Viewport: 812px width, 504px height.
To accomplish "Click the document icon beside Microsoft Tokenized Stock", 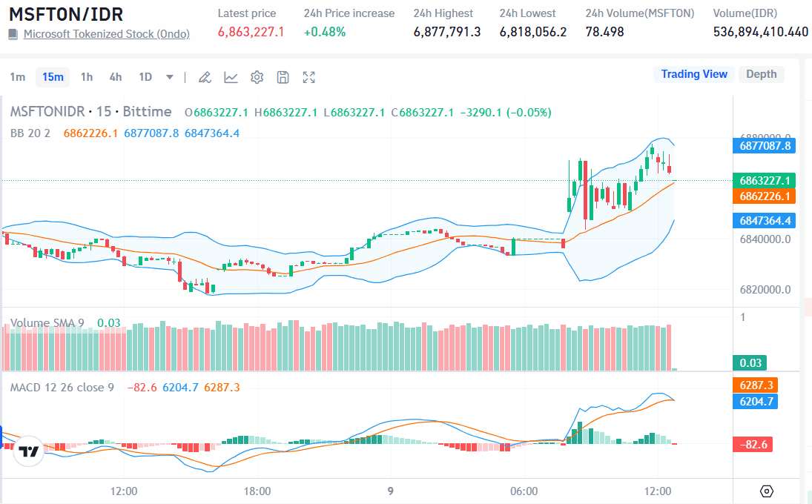I will (x=13, y=34).
